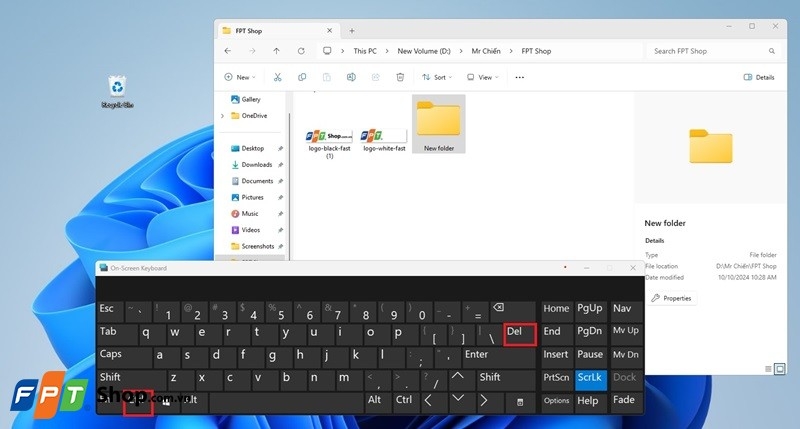The image size is (800, 429).
Task: Rename the selected folder via toolbar icon
Action: point(351,77)
